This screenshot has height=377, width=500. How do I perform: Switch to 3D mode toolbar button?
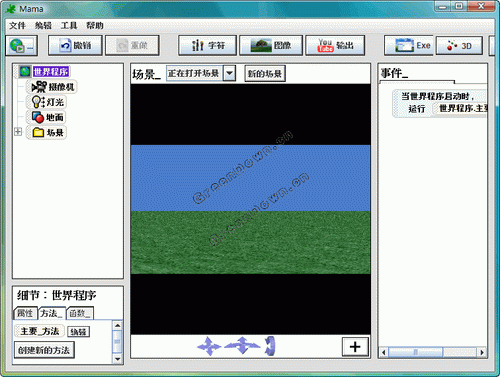click(459, 46)
